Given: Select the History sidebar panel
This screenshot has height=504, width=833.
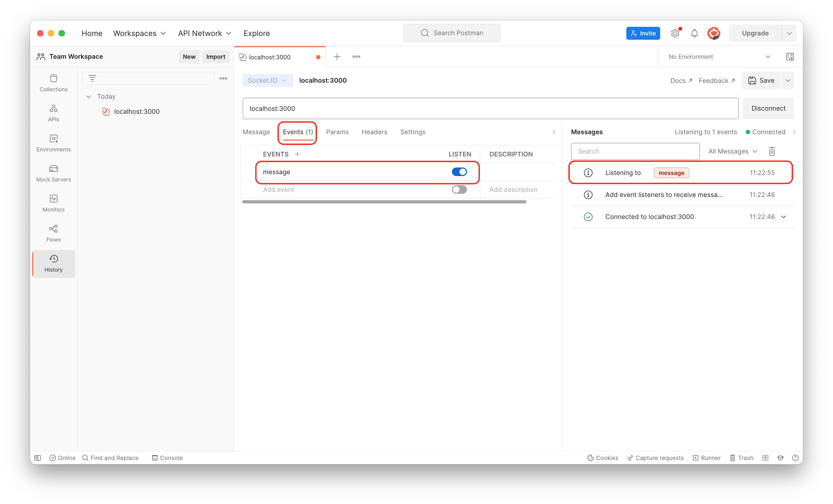Looking at the screenshot, I should tap(53, 264).
